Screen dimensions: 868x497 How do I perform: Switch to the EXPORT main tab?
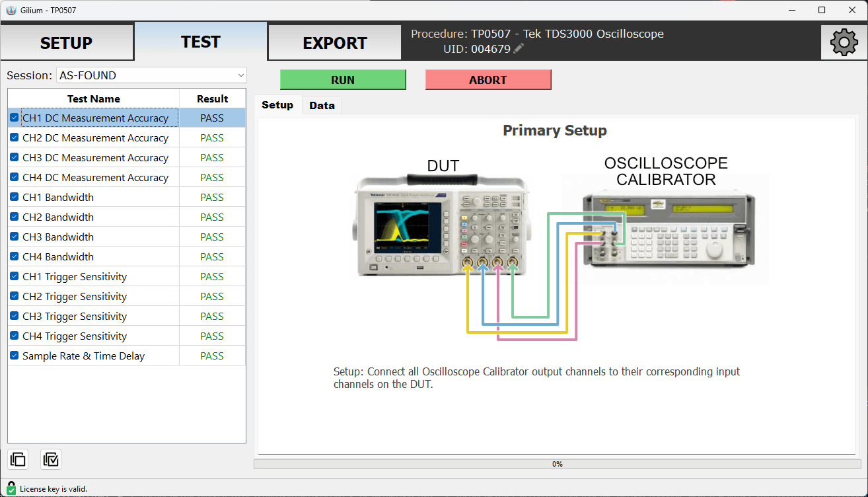point(335,43)
